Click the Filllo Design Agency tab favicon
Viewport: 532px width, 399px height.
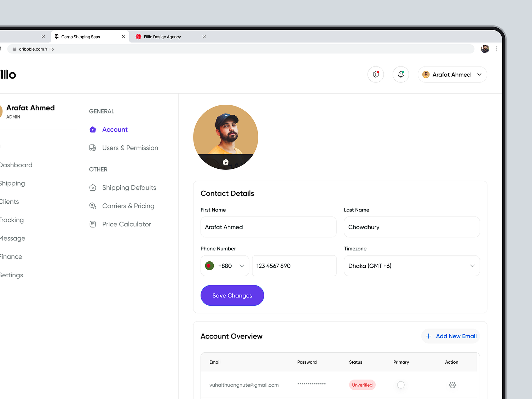point(138,36)
